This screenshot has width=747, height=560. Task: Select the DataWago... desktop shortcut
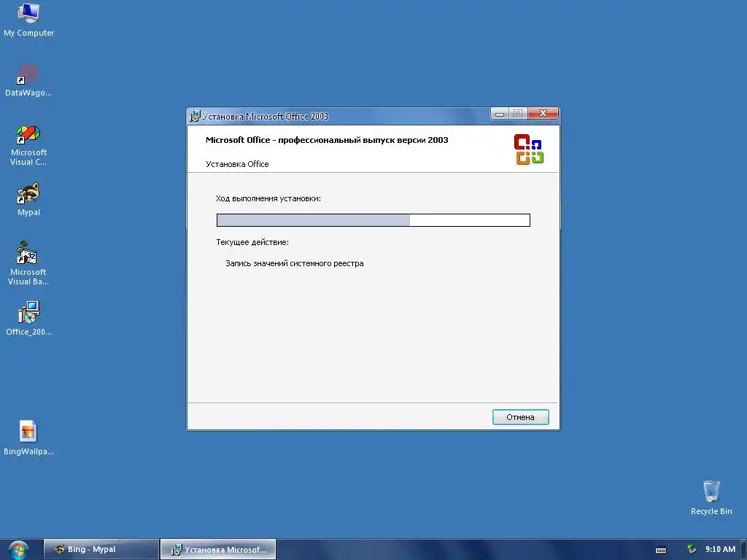(x=28, y=79)
